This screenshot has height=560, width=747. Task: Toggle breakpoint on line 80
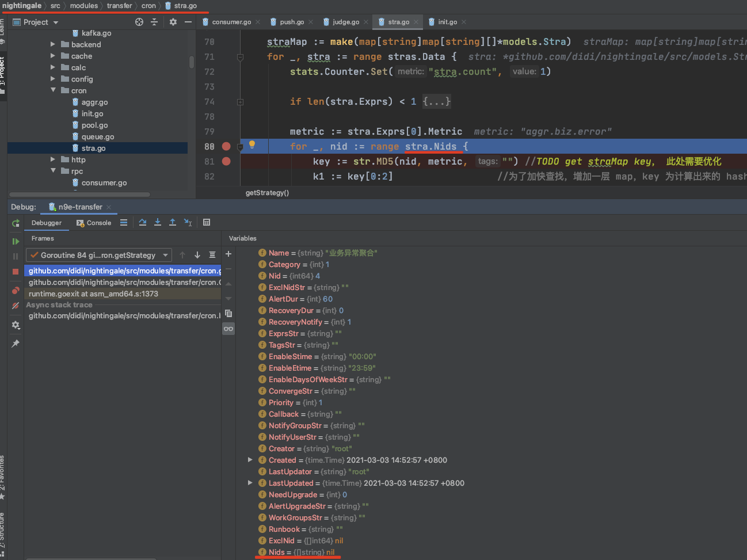point(226,147)
